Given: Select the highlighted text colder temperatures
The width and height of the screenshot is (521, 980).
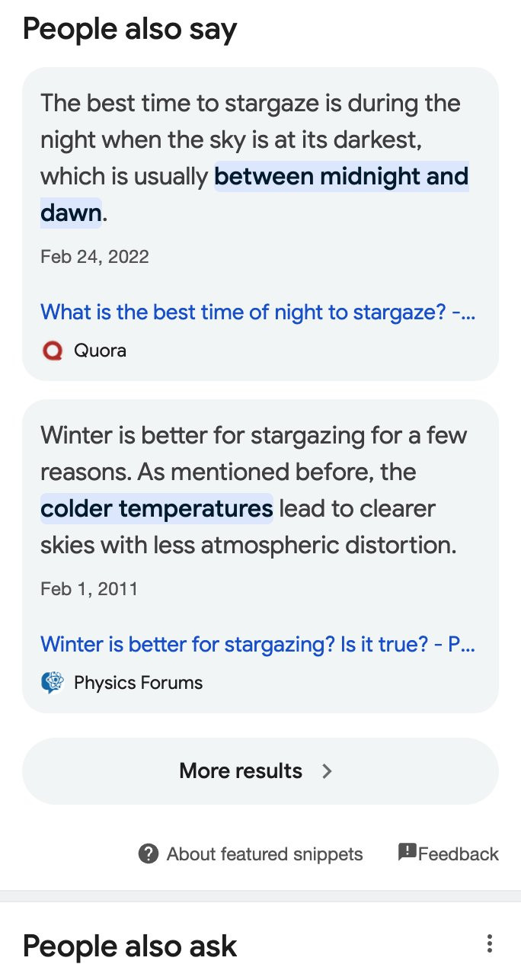Looking at the screenshot, I should [156, 508].
